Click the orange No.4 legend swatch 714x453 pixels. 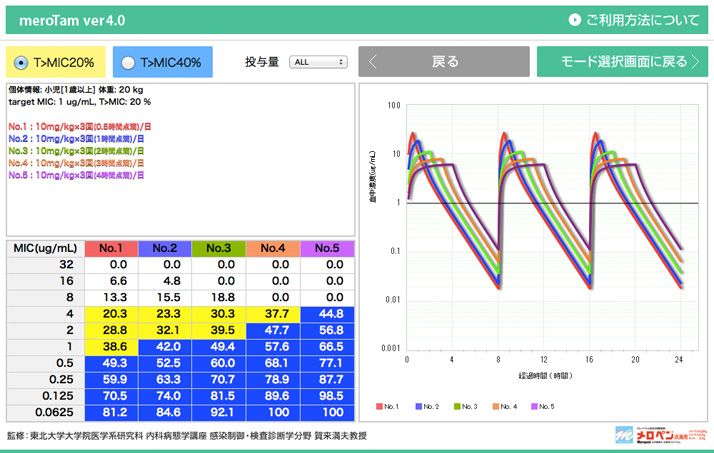tap(494, 406)
